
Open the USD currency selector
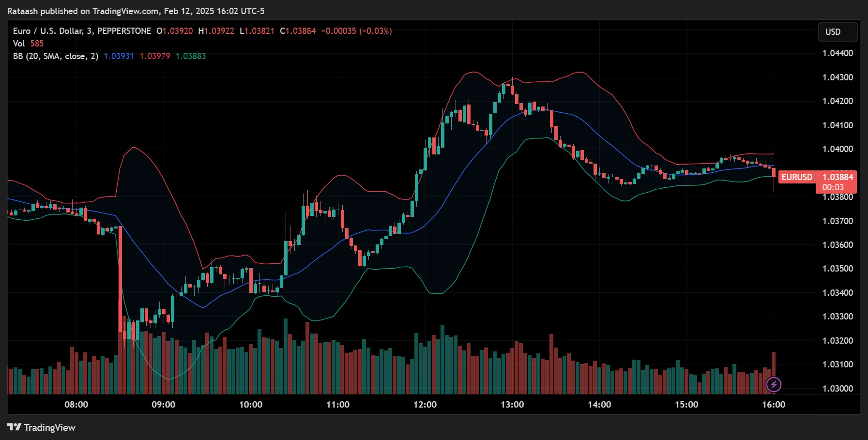point(838,32)
